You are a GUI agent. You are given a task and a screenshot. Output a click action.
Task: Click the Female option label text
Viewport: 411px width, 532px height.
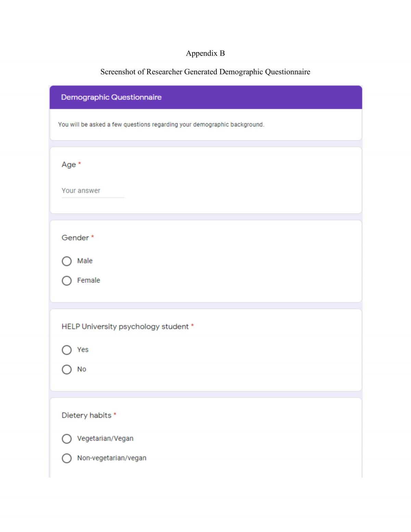coord(89,281)
